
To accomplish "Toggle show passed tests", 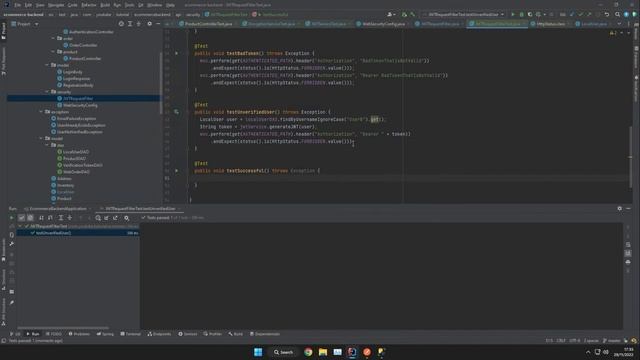I will pyautogui.click(x=22, y=218).
